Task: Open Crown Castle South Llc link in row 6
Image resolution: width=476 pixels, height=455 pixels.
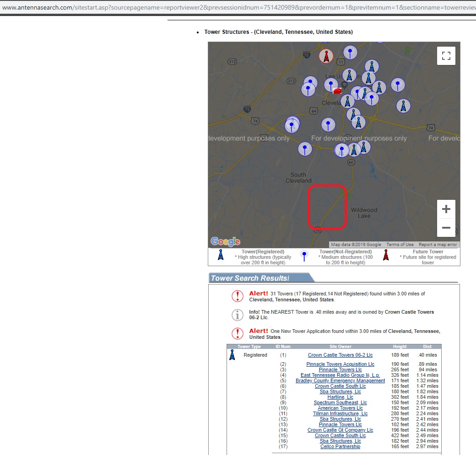Action: (341, 386)
